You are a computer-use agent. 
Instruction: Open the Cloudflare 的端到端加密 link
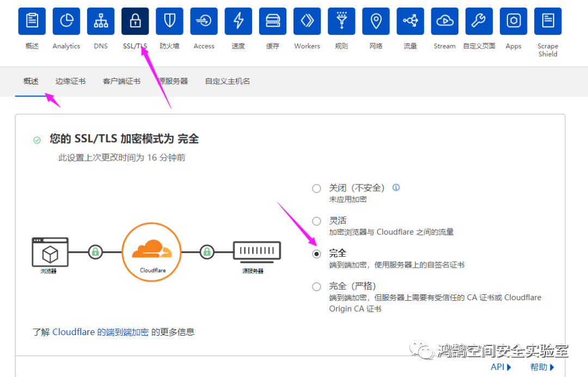point(101,332)
